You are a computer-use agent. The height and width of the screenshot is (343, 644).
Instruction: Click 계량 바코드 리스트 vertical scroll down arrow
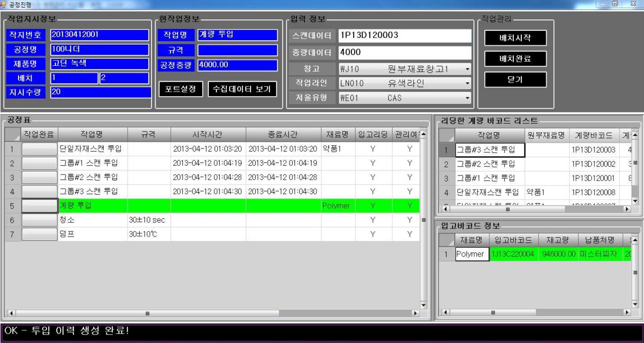(635, 201)
